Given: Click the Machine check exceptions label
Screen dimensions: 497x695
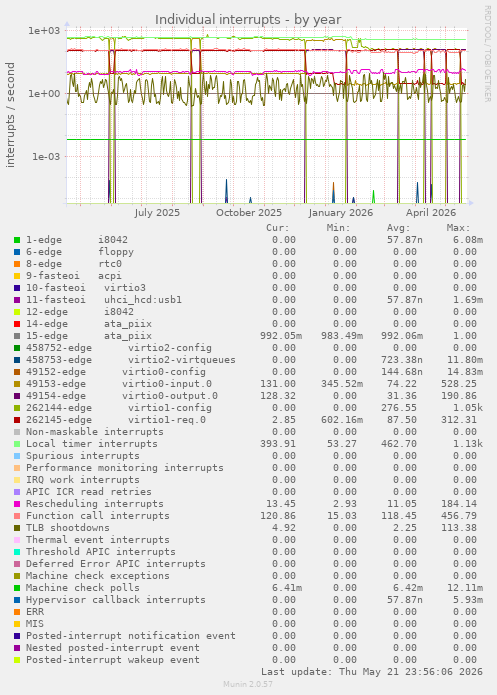Looking at the screenshot, I should [x=98, y=576].
